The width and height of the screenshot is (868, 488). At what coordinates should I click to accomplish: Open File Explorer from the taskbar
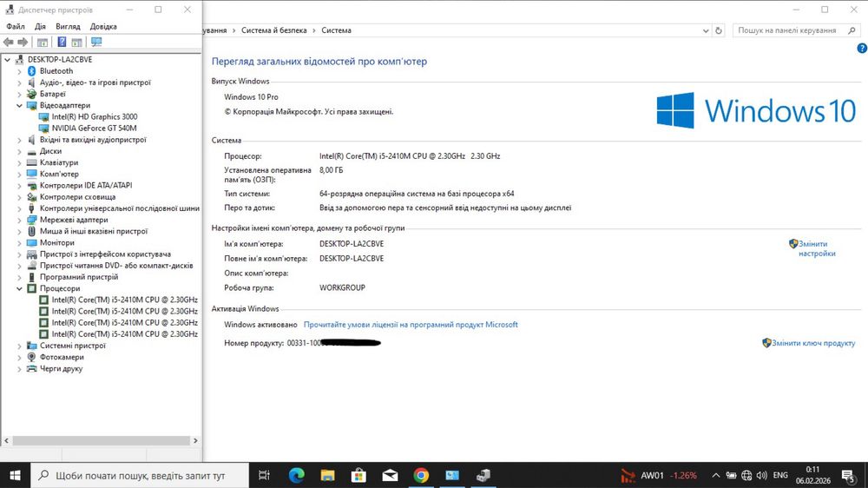(x=328, y=475)
